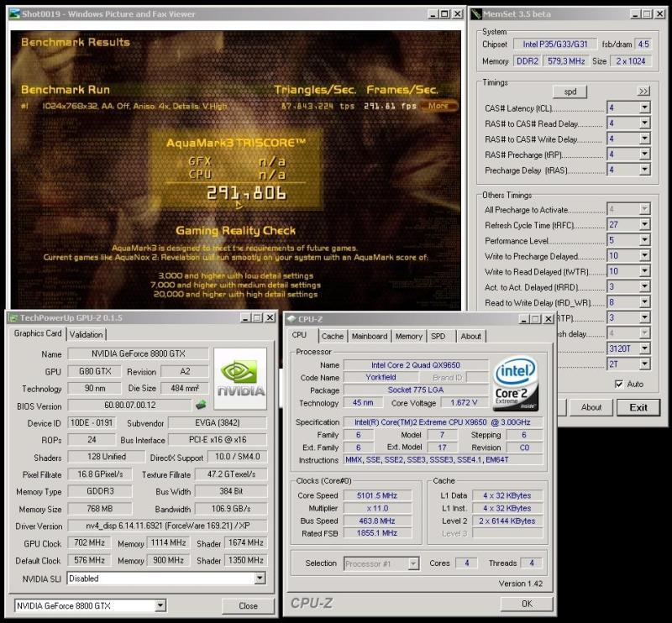Open the Memory tab in CPU-Z
The width and height of the screenshot is (672, 623).
point(409,337)
